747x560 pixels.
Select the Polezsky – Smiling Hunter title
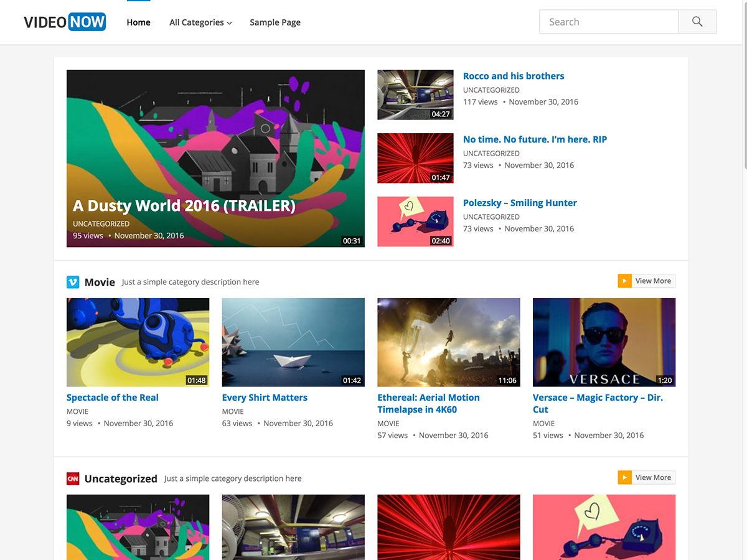pos(520,203)
